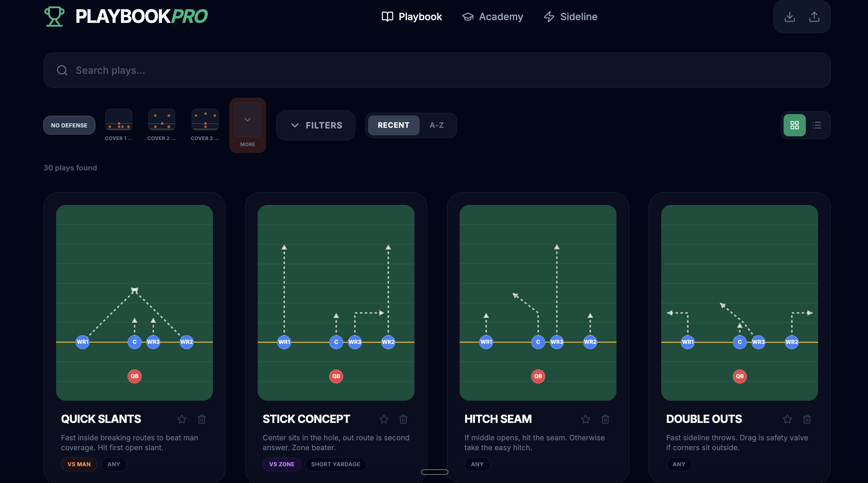The height and width of the screenshot is (483, 868).
Task: Click the download icon in header
Action: [x=789, y=16]
